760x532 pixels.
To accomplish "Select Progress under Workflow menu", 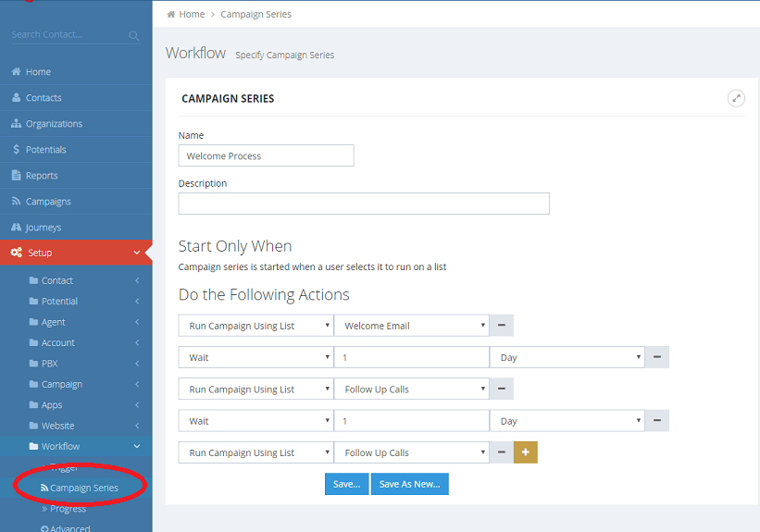I will [x=68, y=508].
